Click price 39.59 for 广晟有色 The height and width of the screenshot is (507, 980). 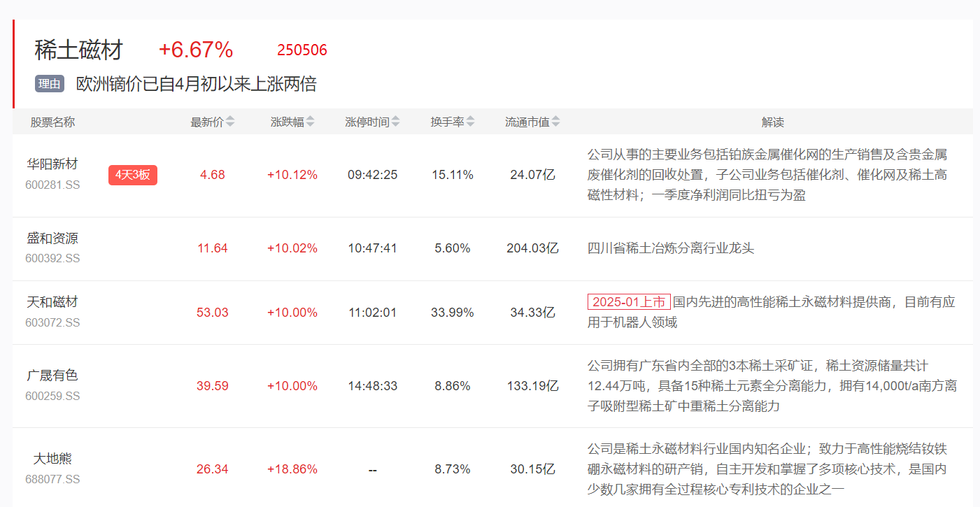click(x=213, y=386)
